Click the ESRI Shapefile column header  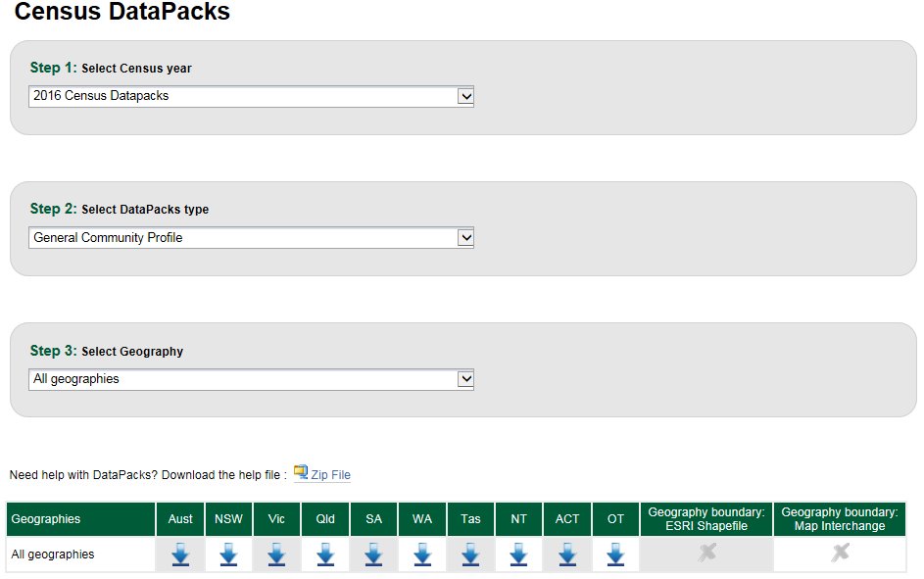(706, 519)
